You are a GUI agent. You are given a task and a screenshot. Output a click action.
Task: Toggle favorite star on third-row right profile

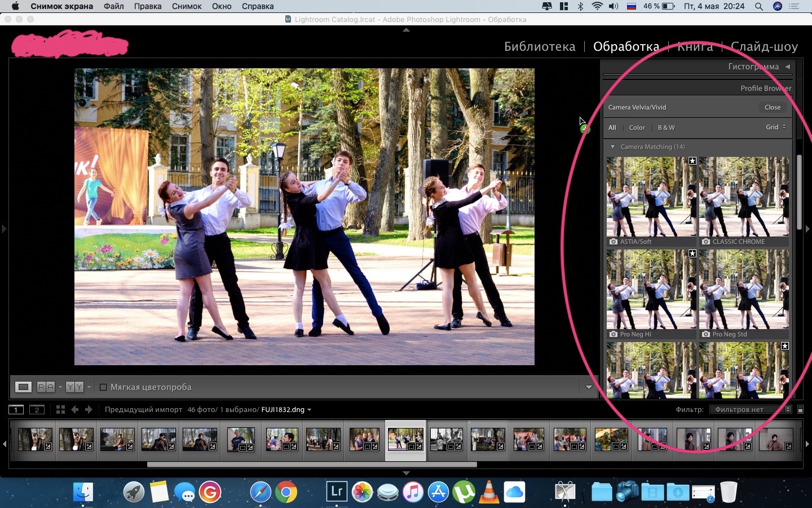pos(785,346)
